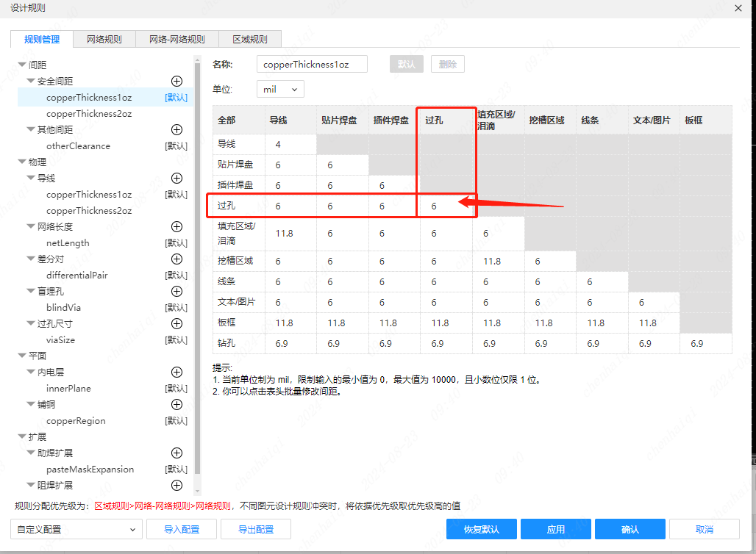
Task: Open the 自定义配置 dropdown
Action: (76, 529)
